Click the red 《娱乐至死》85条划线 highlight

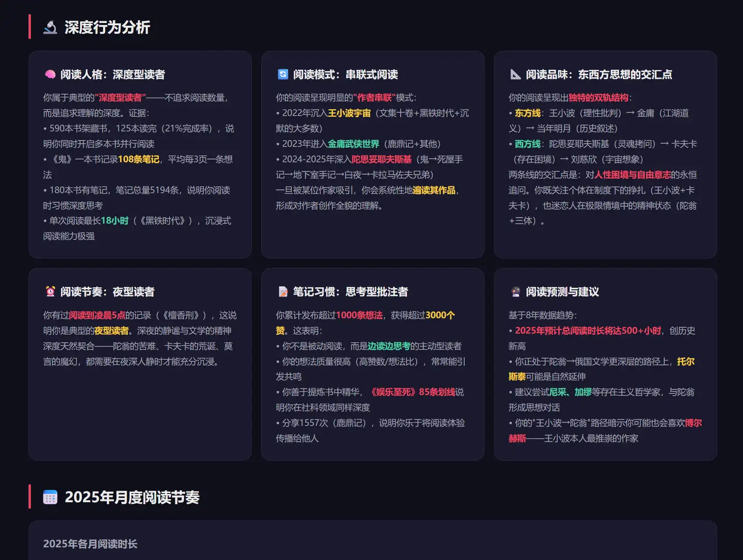pos(413,392)
